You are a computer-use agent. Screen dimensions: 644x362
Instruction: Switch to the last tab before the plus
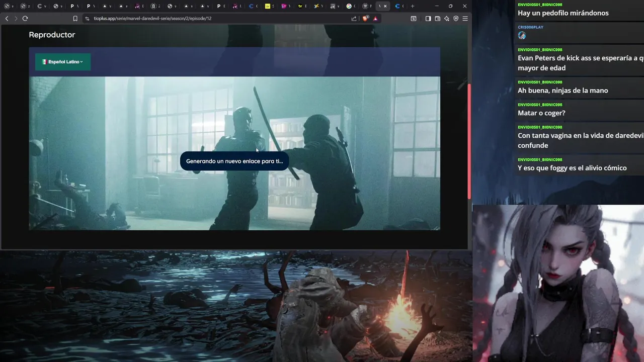(399, 6)
